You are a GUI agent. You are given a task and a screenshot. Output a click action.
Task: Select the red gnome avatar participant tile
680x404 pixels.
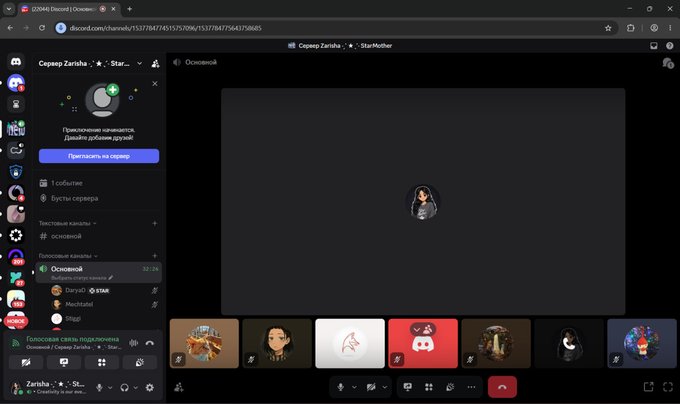[642, 343]
